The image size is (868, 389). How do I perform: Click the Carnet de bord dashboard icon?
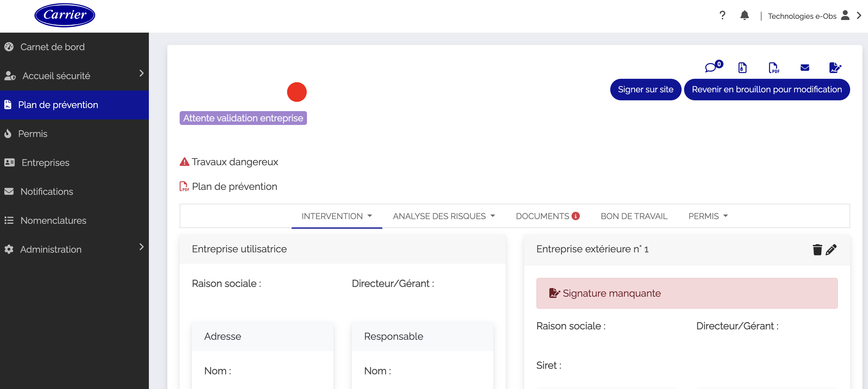(9, 47)
